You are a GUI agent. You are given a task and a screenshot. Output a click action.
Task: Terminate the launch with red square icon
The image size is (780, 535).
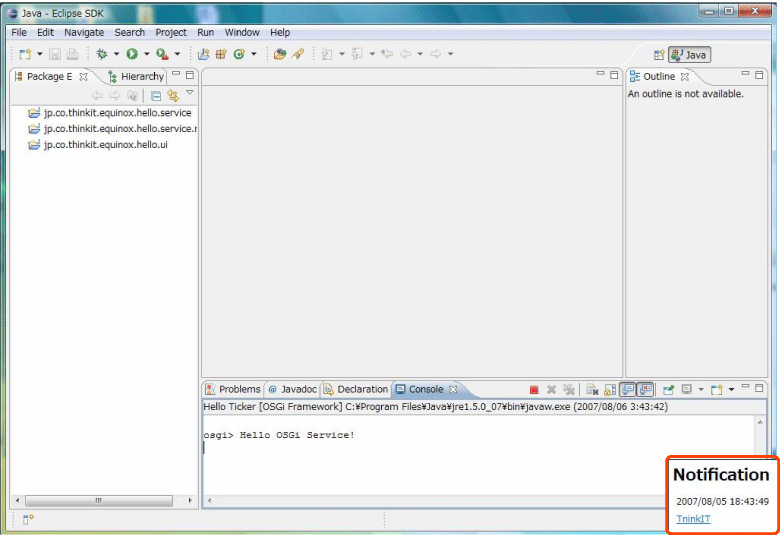click(534, 390)
